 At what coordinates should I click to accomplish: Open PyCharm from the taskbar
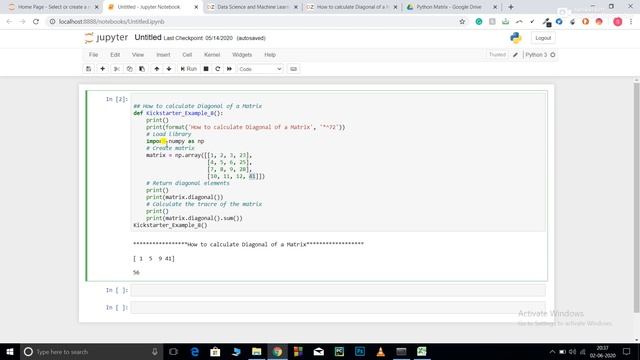(x=339, y=351)
